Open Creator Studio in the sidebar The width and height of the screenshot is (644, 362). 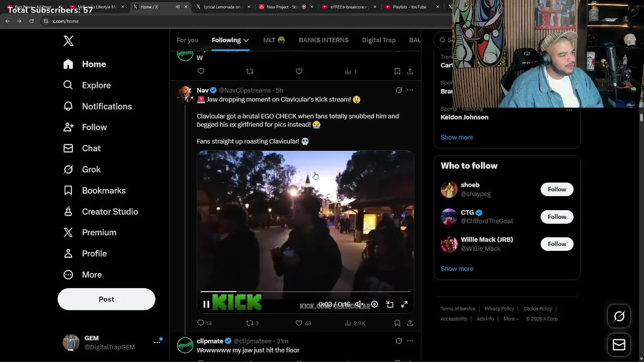[x=100, y=212]
